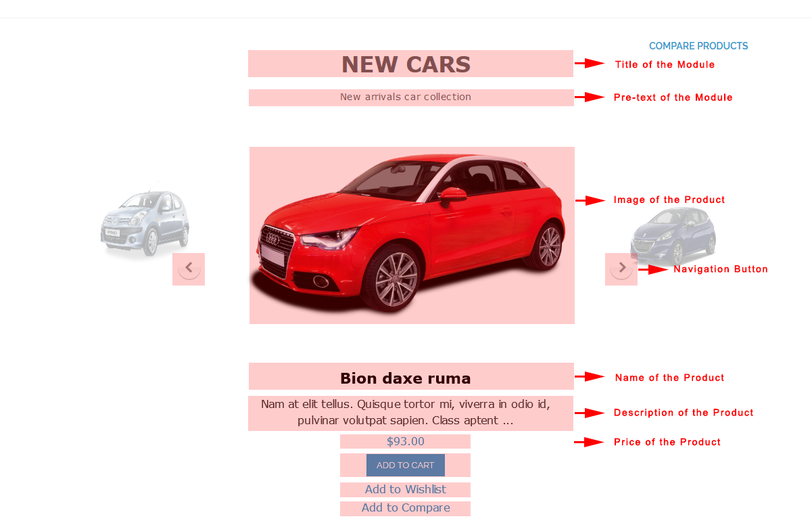Choose Add to Compare
Image resolution: width=812 pixels, height=521 pixels.
[x=406, y=507]
